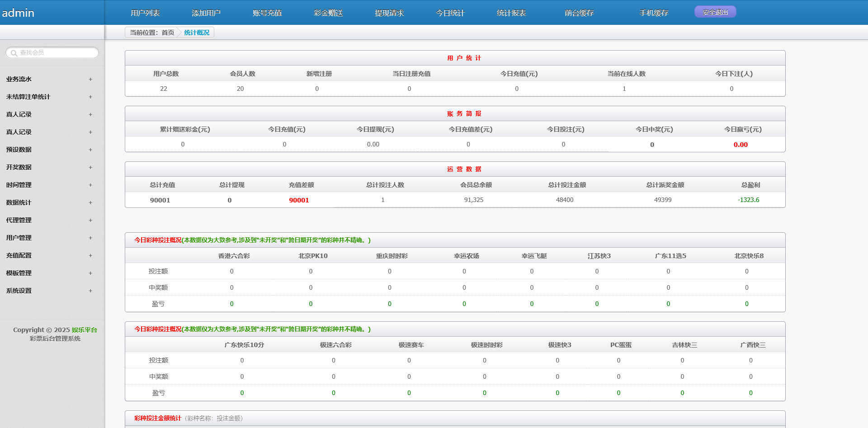
Task: Click the 总计投注金额 value 48400
Action: [x=565, y=200]
